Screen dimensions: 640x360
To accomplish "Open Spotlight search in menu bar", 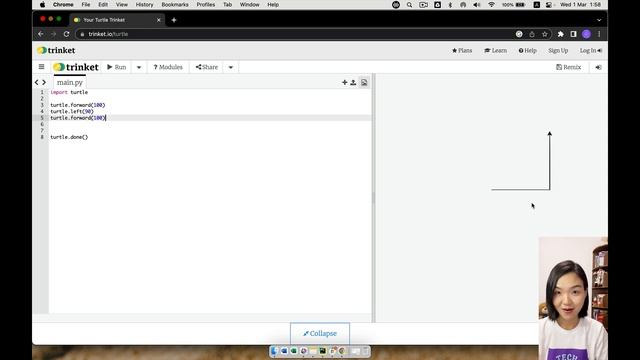I will [x=409, y=5].
